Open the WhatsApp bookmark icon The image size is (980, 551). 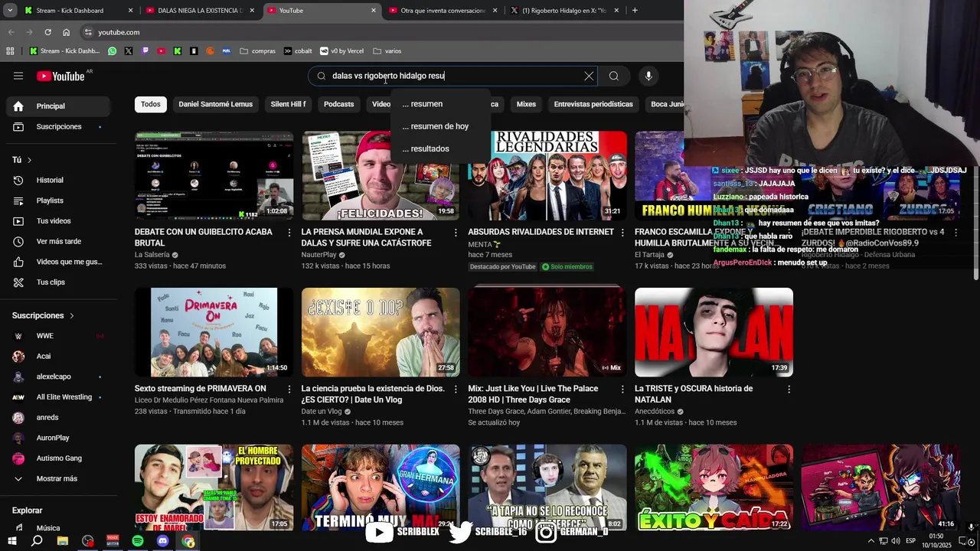tap(113, 51)
